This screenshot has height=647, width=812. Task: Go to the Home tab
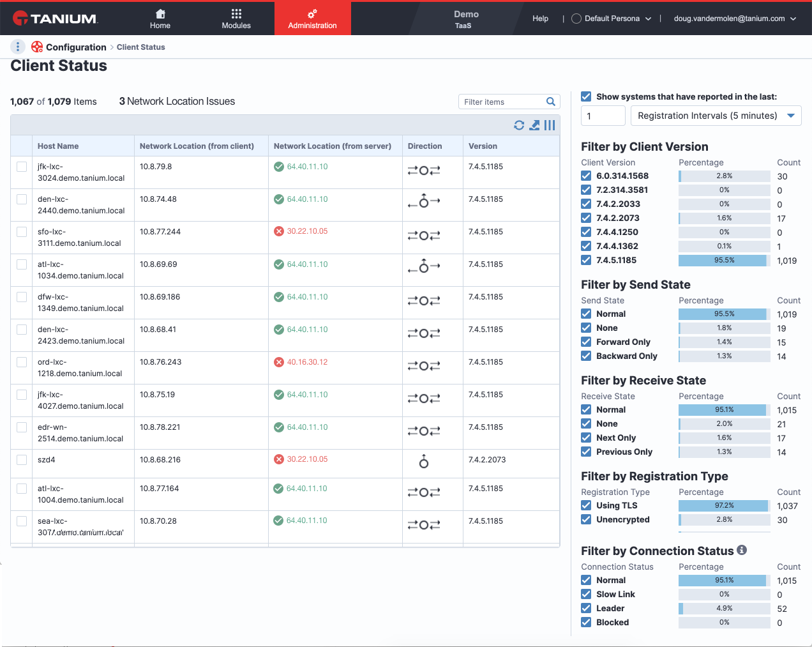pos(160,19)
